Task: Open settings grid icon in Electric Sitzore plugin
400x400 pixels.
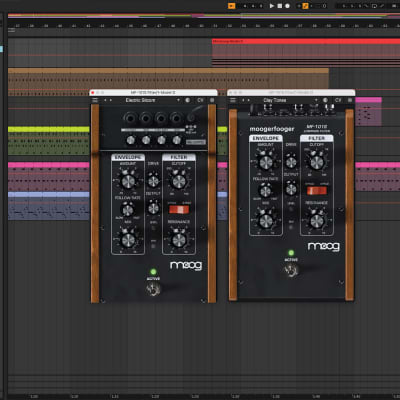Action: pos(212,100)
